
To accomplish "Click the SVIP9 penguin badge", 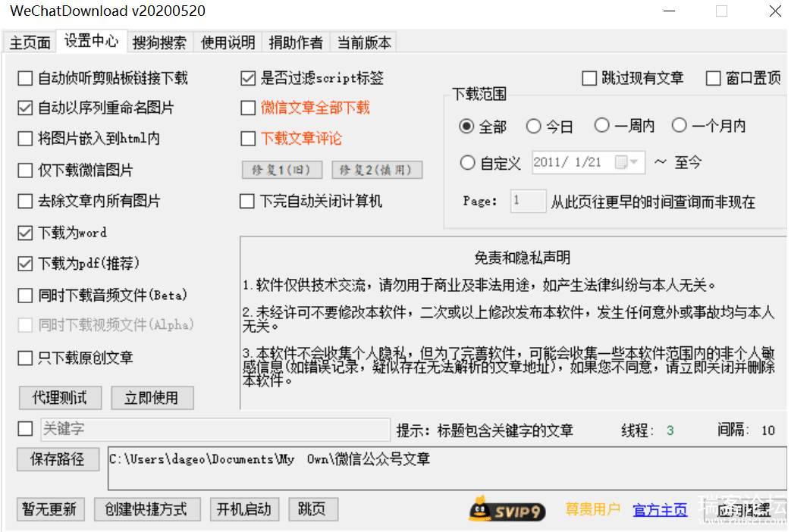I will [507, 510].
